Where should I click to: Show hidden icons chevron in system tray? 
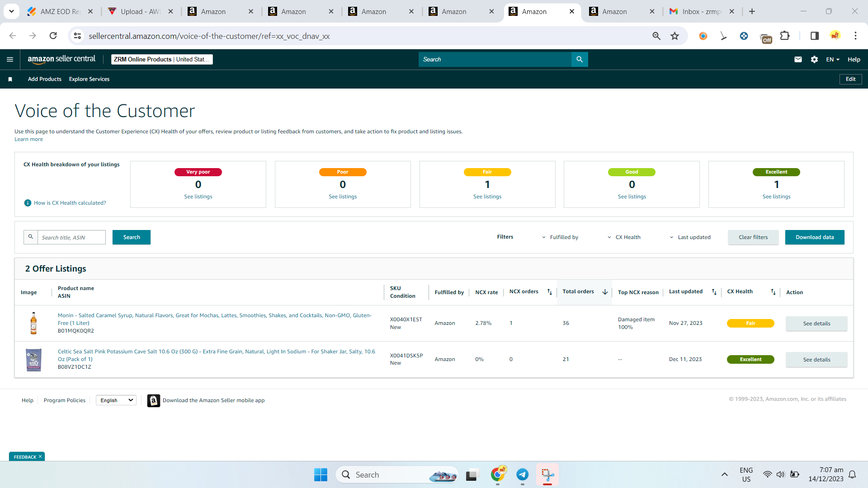point(724,474)
